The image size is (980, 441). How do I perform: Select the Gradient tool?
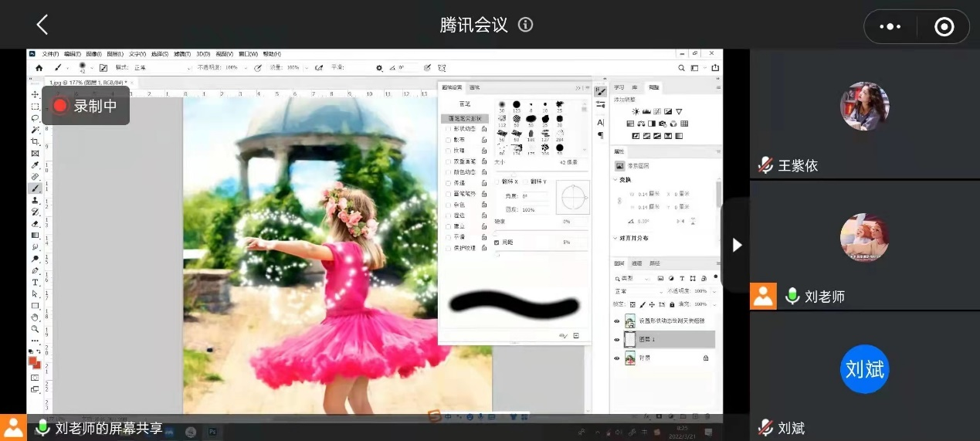[35, 235]
